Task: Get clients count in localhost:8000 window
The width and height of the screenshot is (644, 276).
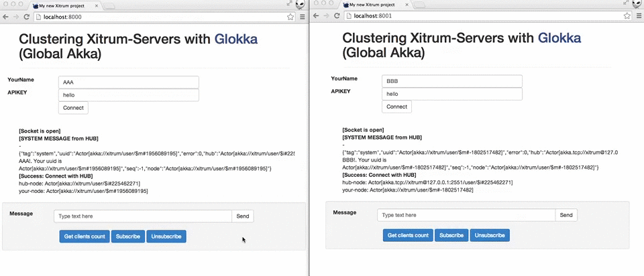Action: [85, 236]
